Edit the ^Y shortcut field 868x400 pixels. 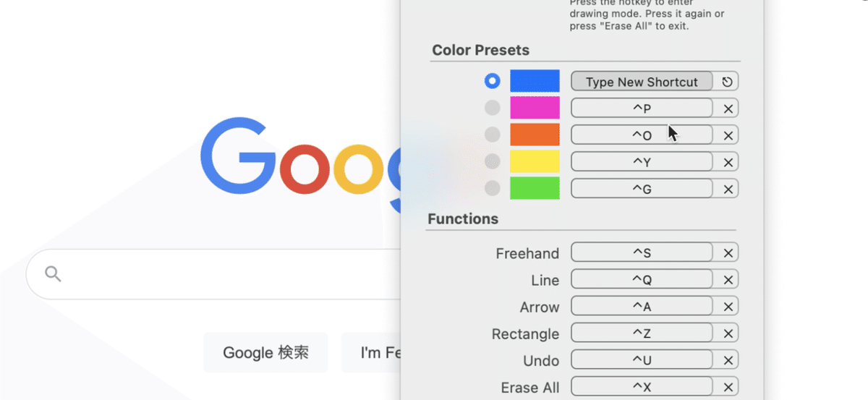pos(642,162)
